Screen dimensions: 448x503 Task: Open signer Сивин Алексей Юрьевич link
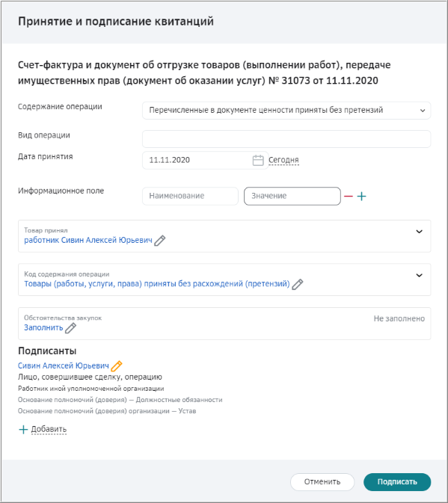64,365
